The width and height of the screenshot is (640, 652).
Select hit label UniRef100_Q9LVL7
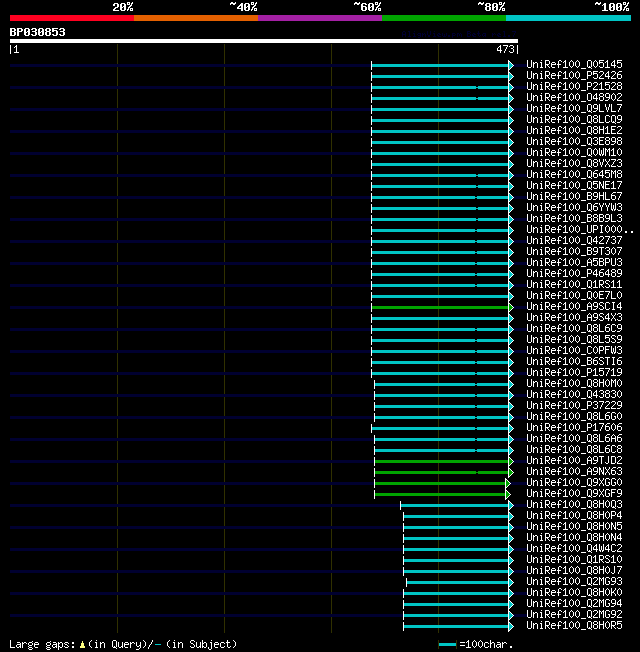pos(574,109)
